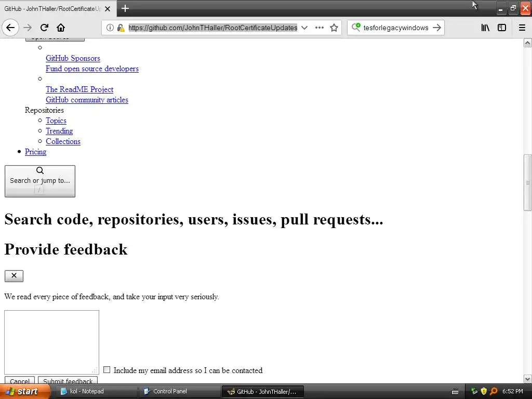The height and width of the screenshot is (399, 532).
Task: Click the tesforlegacywindows search field
Action: (395, 28)
